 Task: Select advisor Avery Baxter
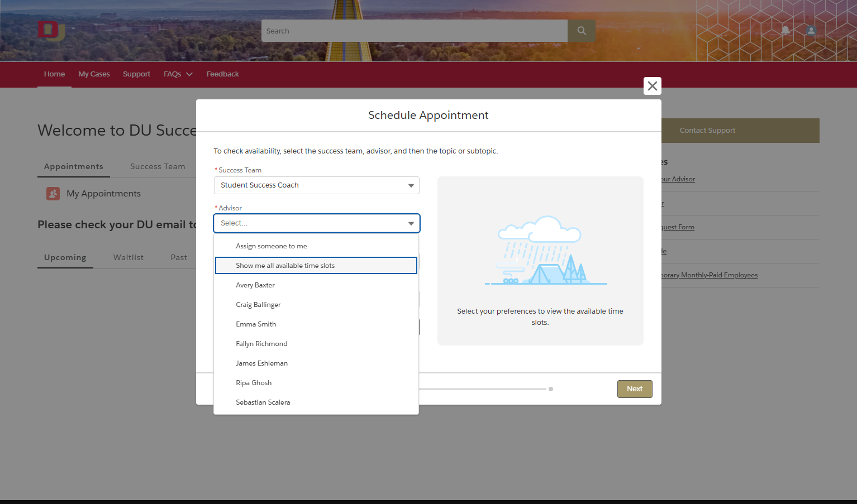point(316,285)
